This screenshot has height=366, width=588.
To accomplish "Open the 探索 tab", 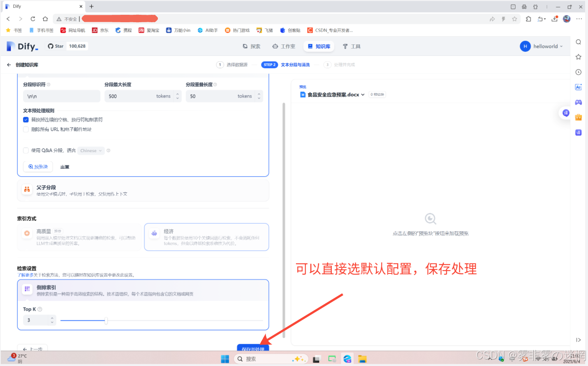I will [251, 46].
